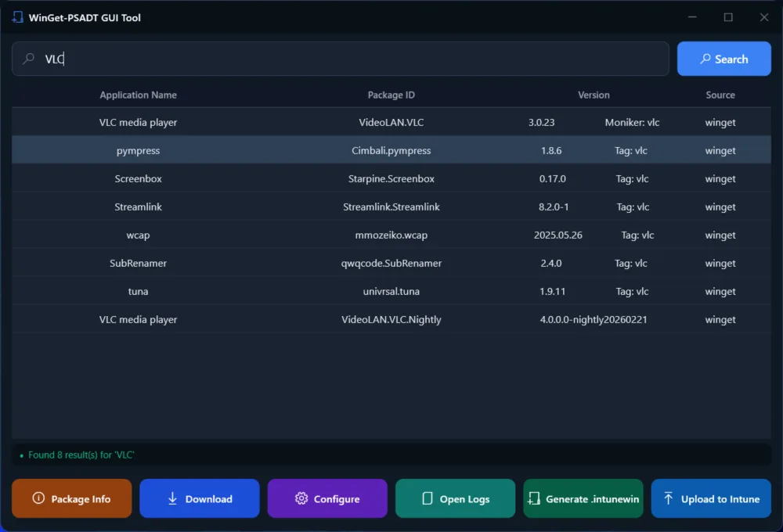
Task: Select the pympress application row
Action: [x=391, y=150]
